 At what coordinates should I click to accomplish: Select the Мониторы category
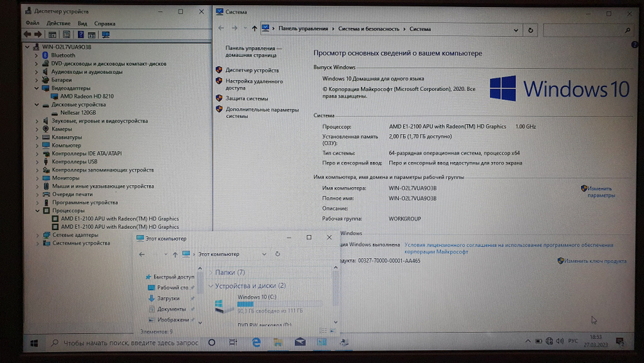[x=65, y=178]
